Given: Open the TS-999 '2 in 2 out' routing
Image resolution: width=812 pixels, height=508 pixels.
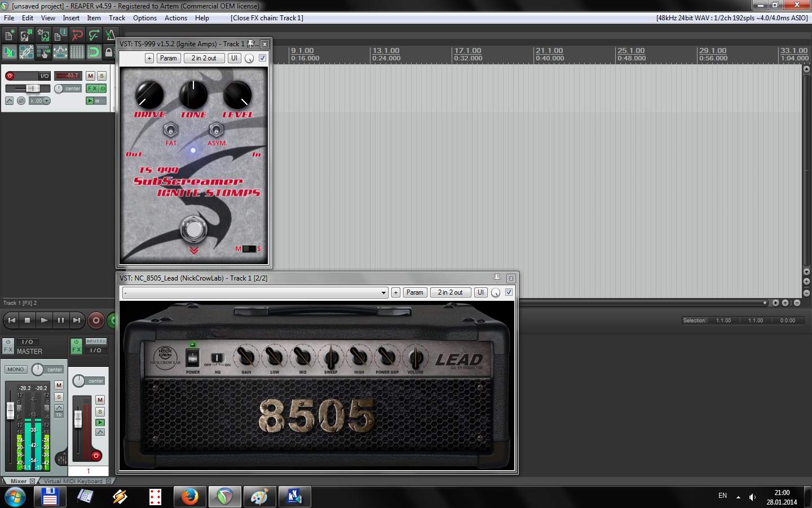Looking at the screenshot, I should coord(204,58).
